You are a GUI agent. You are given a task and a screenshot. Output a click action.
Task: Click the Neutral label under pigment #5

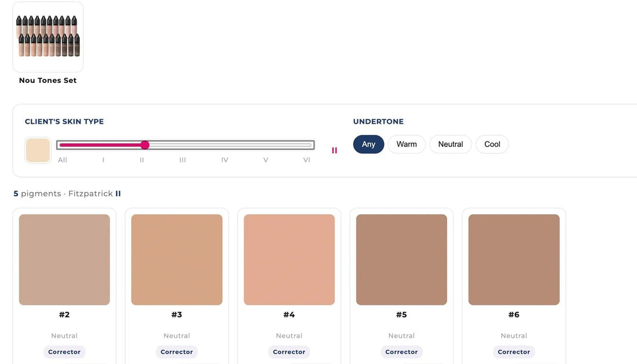pos(401,336)
